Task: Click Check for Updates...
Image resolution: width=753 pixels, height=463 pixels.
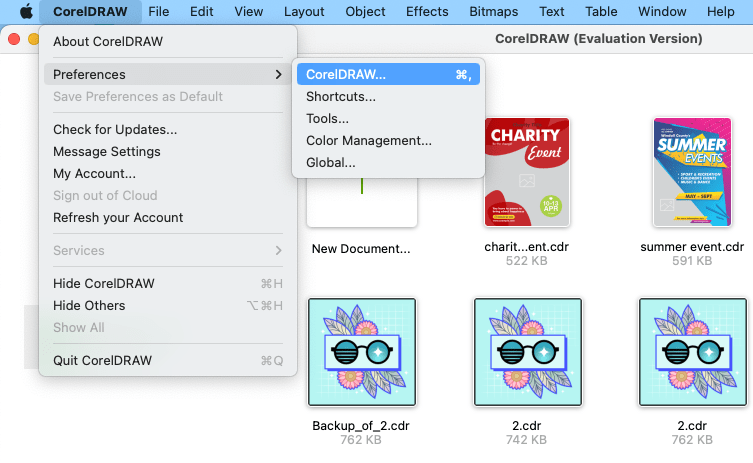Action: tap(168, 130)
